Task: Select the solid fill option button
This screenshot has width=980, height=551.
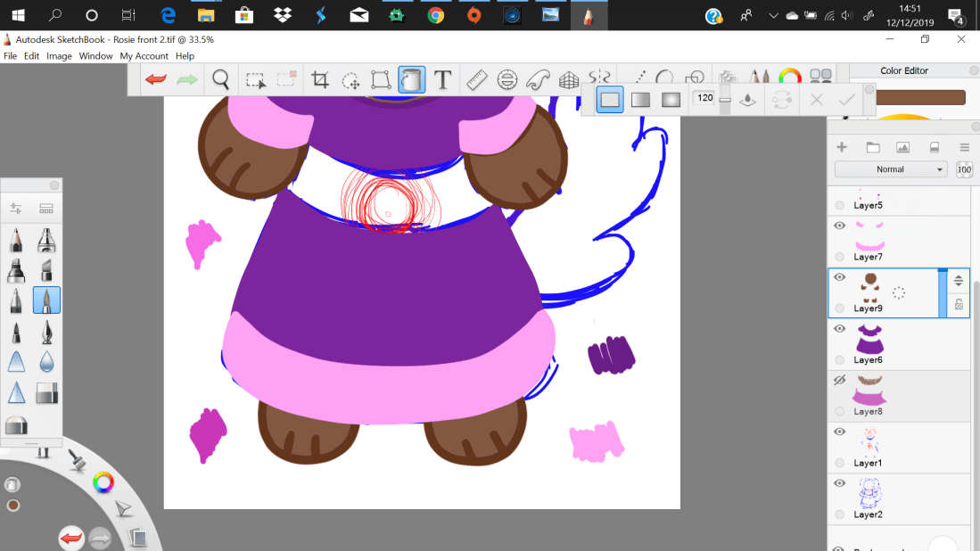Action: point(610,100)
